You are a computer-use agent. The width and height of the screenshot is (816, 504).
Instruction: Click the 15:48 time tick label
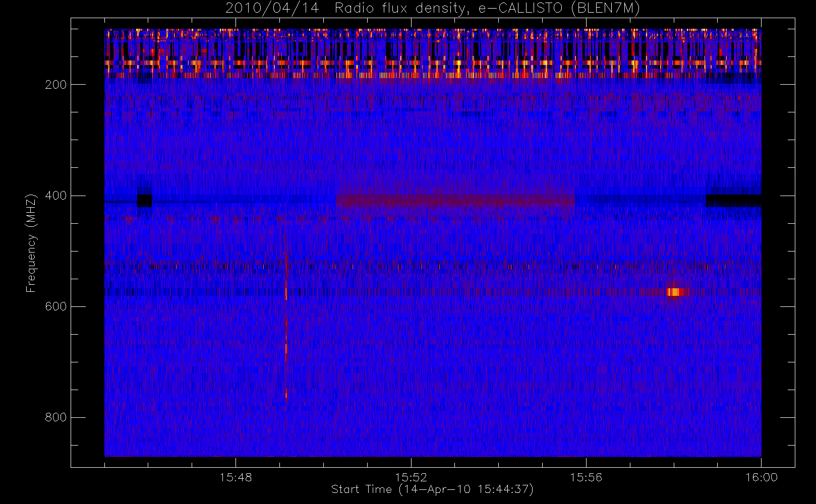point(236,477)
